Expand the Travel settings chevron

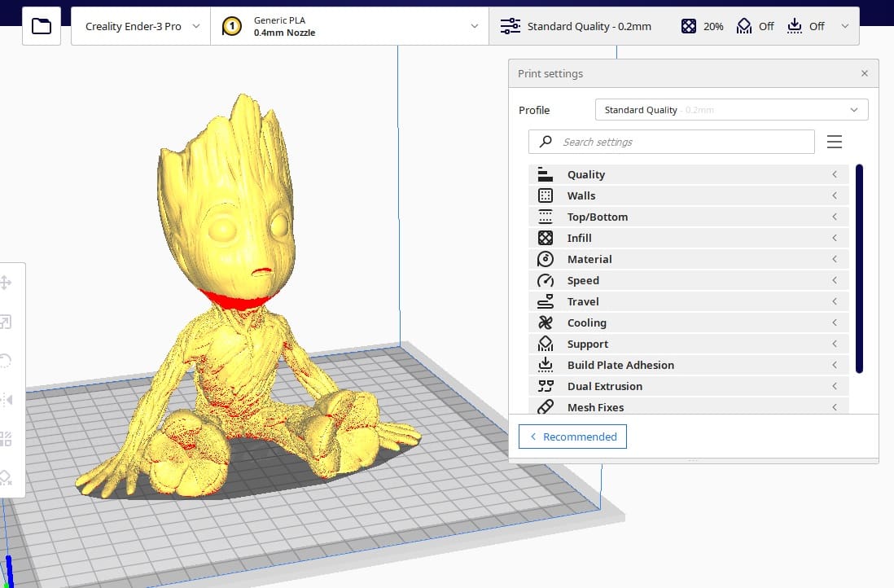pos(834,301)
